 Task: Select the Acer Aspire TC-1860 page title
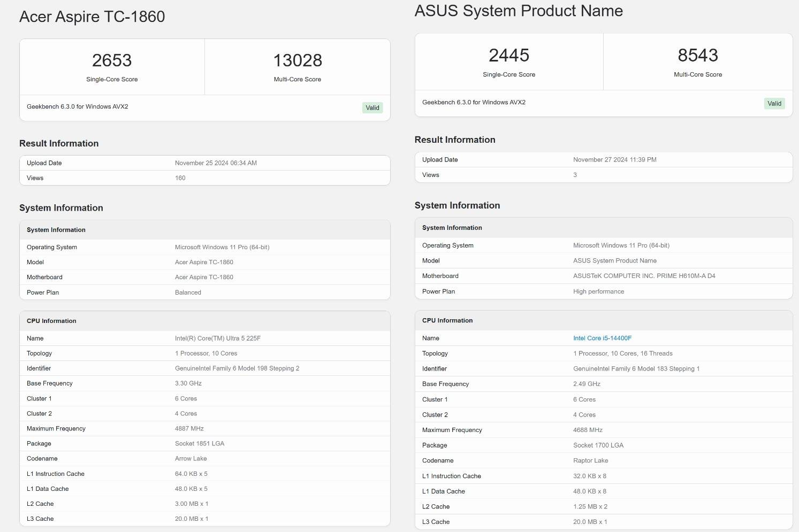click(92, 17)
